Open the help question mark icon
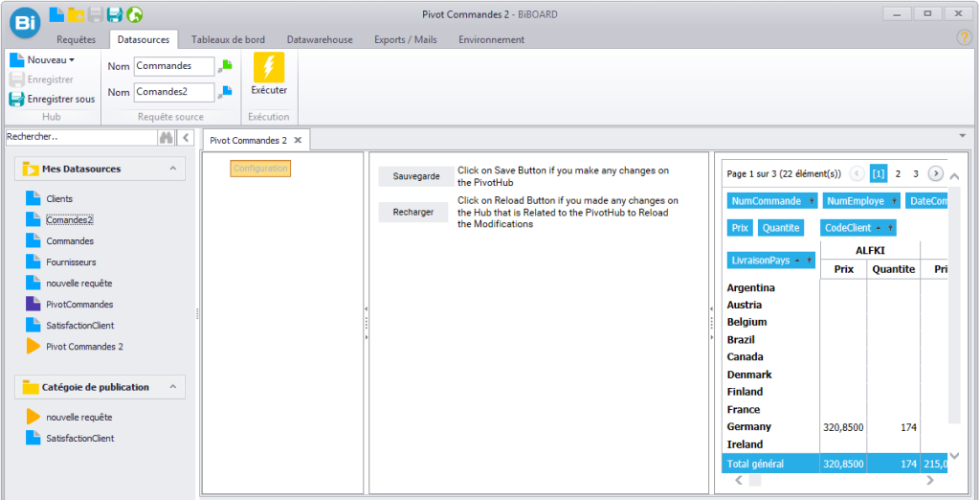Image resolution: width=980 pixels, height=500 pixels. click(x=965, y=37)
